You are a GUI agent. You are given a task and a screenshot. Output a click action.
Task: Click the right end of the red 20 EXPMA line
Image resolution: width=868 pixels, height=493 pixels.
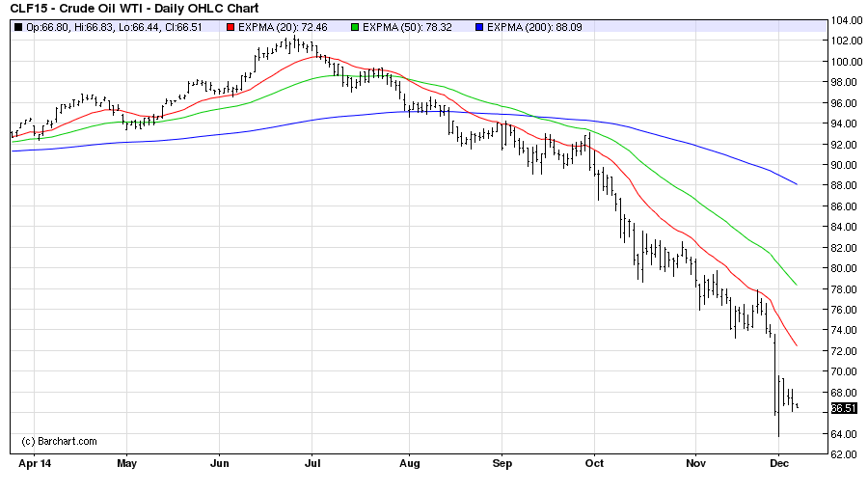pyautogui.click(x=796, y=345)
